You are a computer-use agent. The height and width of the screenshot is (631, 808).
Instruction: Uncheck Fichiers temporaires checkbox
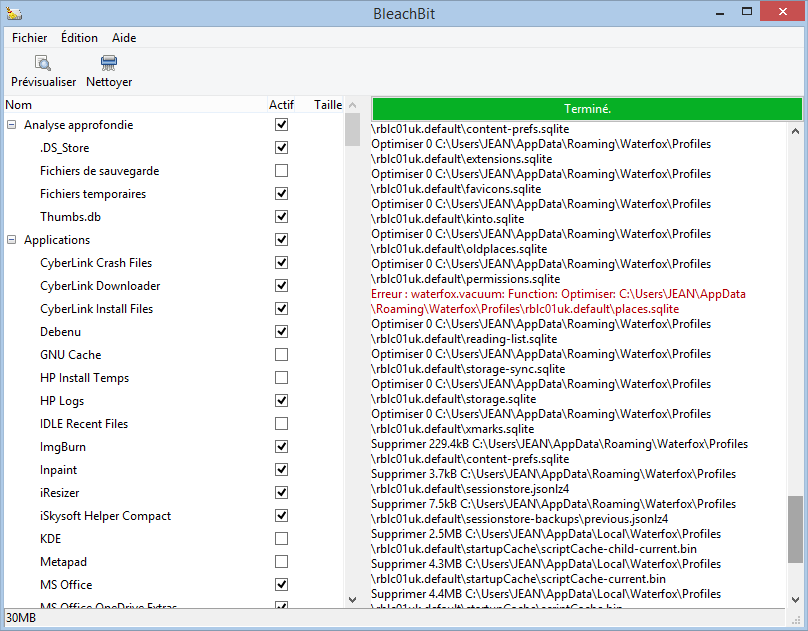(281, 194)
